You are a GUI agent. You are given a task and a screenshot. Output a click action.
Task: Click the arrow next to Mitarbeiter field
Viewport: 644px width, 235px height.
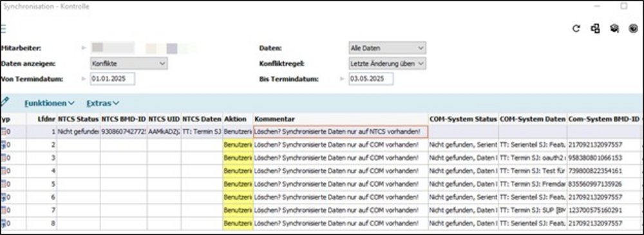pos(84,48)
